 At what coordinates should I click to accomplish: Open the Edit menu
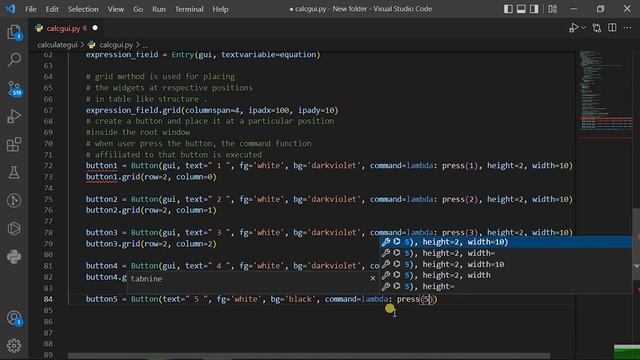pos(52,9)
